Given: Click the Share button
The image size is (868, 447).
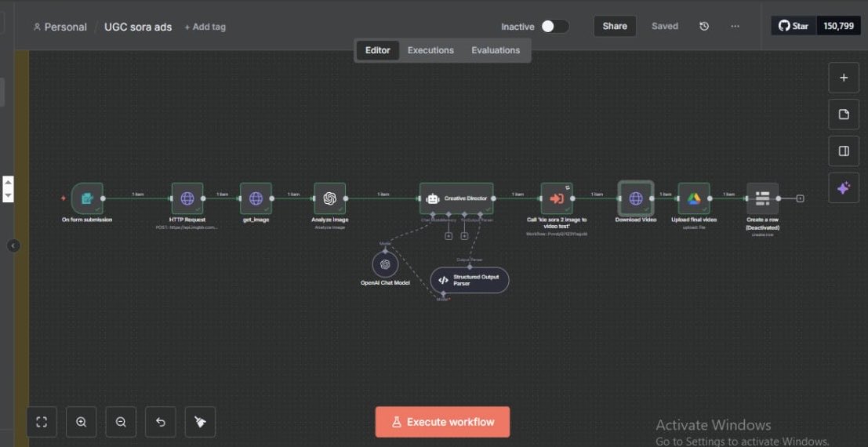Looking at the screenshot, I should (x=615, y=26).
